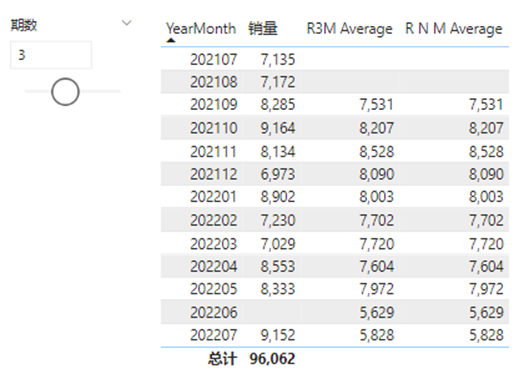Click the 销量 value 9,164
The image size is (524, 374).
278,128
